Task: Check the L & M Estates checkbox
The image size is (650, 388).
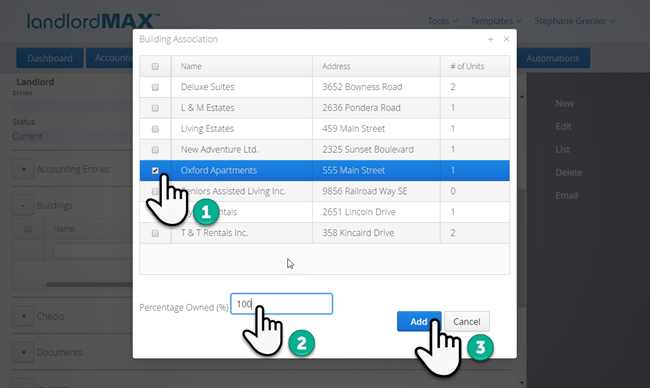Action: [x=155, y=108]
